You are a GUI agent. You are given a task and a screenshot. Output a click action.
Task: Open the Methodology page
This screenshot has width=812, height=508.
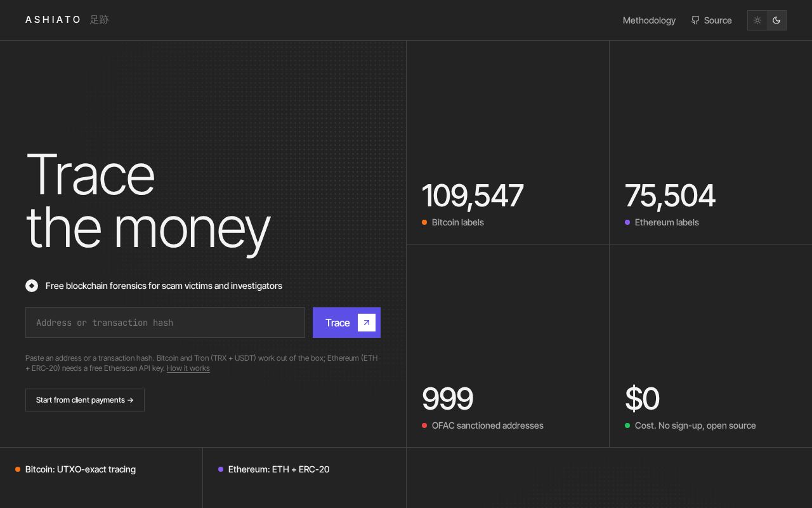tap(649, 20)
